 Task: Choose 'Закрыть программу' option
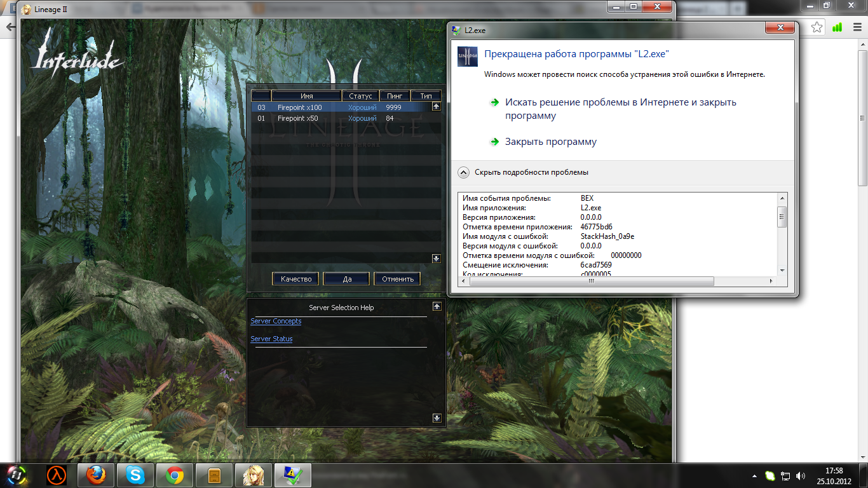pos(550,142)
